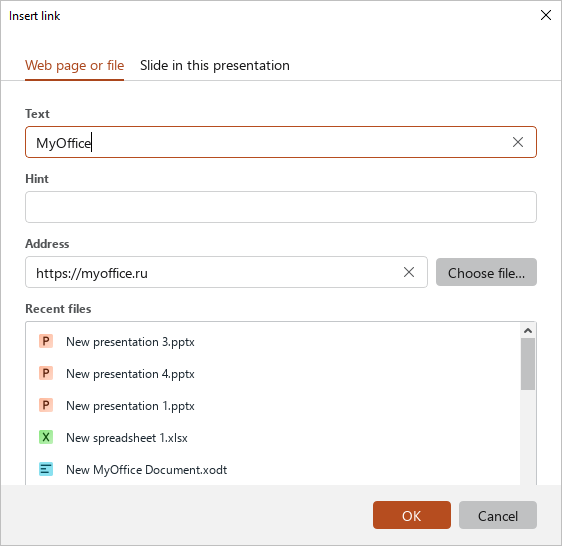Select New spreadsheet 1.xlsx from recent files
Viewport: 562px width, 546px height.
point(272,437)
